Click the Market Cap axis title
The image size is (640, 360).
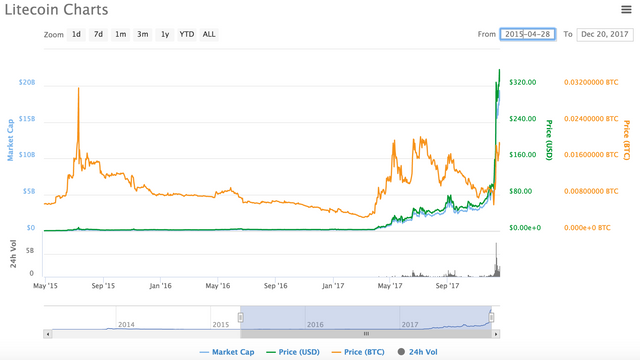(x=10, y=140)
